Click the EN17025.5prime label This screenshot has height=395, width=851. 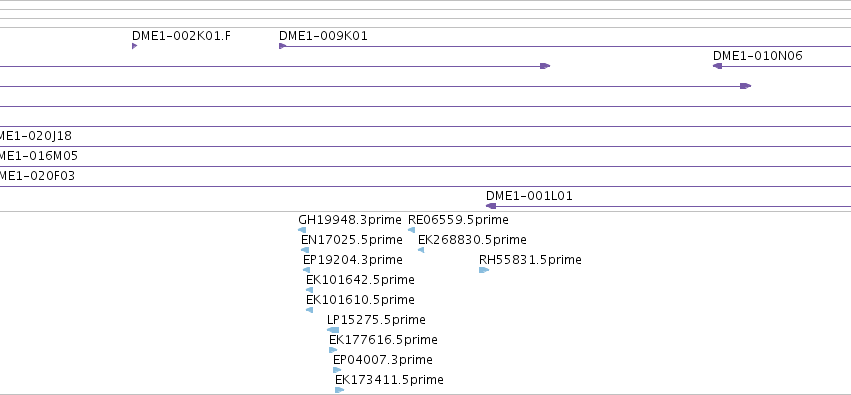(352, 240)
